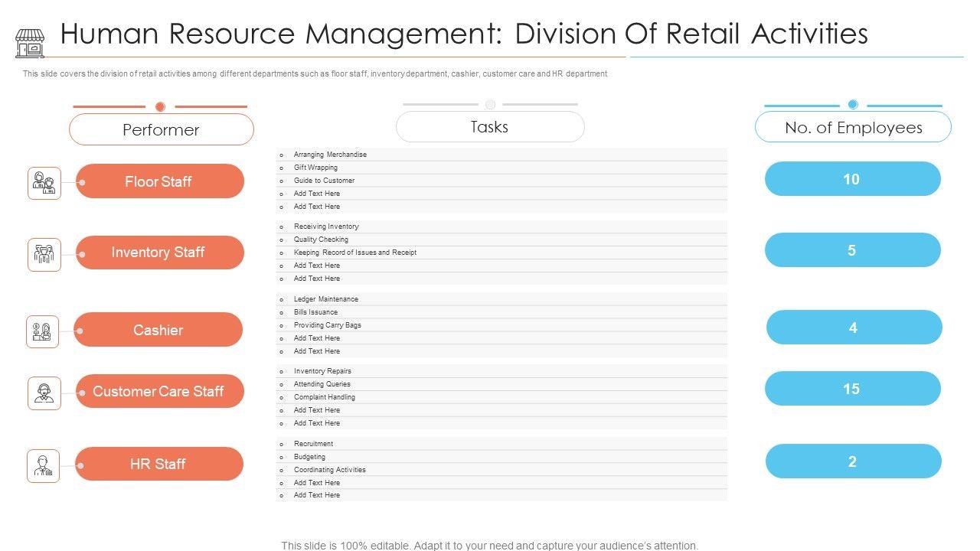The height and width of the screenshot is (551, 980).
Task: Select the blue employee count 10
Action: [852, 179]
